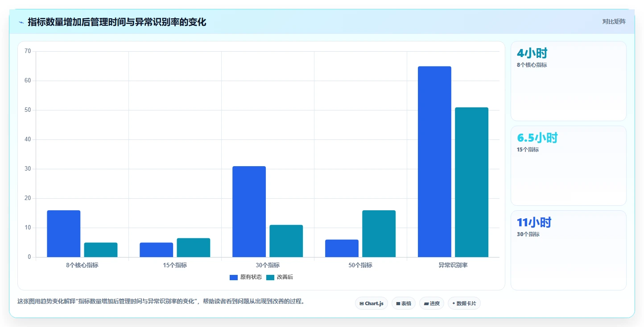Screen dimensions: 644x327
Task: Click the 6.5小时 data card
Action: pyautogui.click(x=569, y=166)
